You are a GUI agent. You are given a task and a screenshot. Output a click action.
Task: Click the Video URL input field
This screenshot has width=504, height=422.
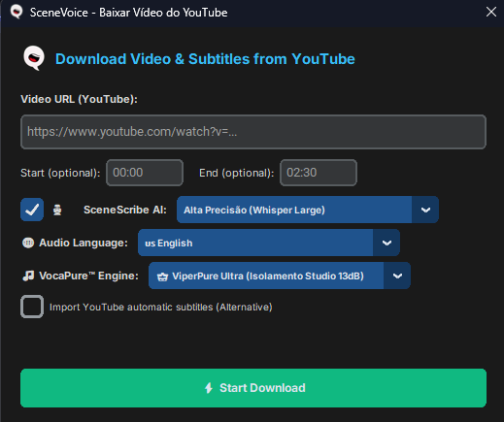point(253,132)
